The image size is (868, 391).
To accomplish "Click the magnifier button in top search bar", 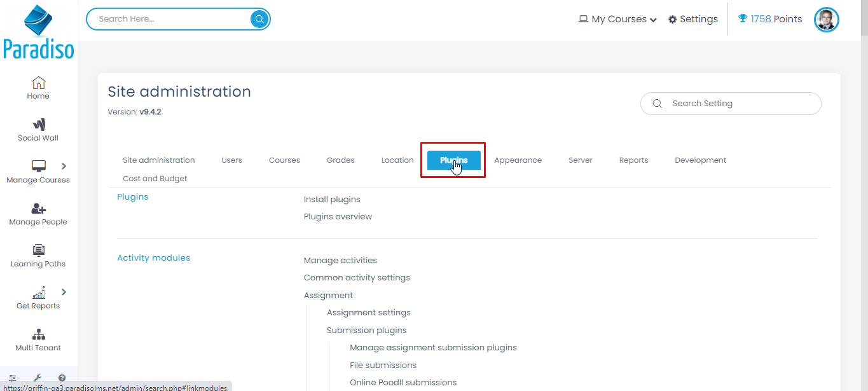I will [259, 19].
